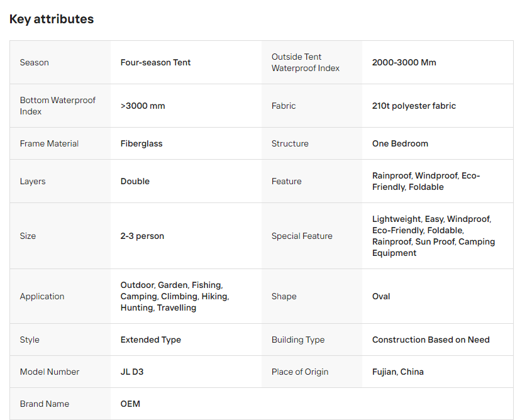The width and height of the screenshot is (532, 420).
Task: Click the Extended Type style value
Action: point(150,340)
